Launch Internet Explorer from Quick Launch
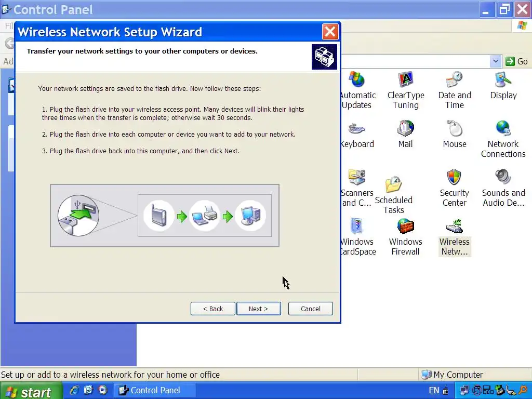 [74, 390]
